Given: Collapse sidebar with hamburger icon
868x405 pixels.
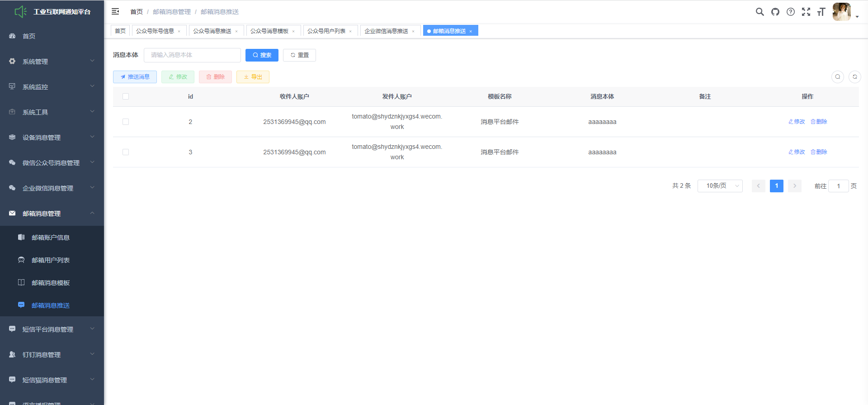Looking at the screenshot, I should [x=115, y=11].
